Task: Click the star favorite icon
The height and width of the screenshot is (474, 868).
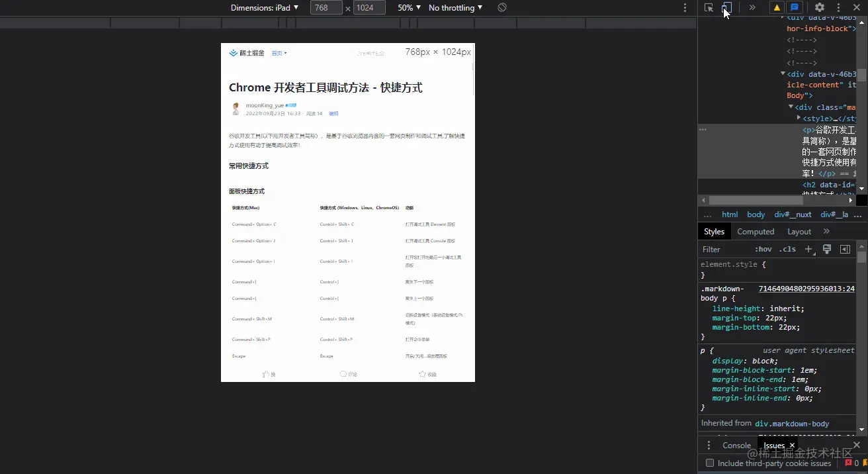Action: tap(422, 374)
